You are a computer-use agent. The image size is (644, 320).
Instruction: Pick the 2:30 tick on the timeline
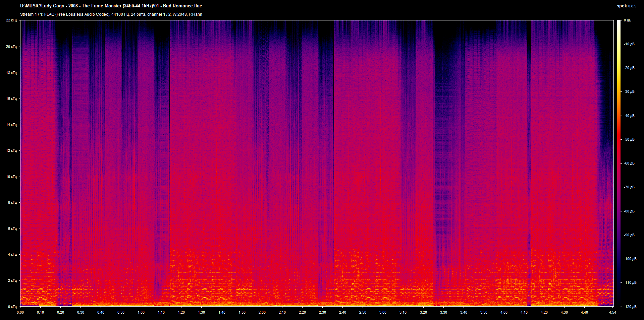point(322,312)
